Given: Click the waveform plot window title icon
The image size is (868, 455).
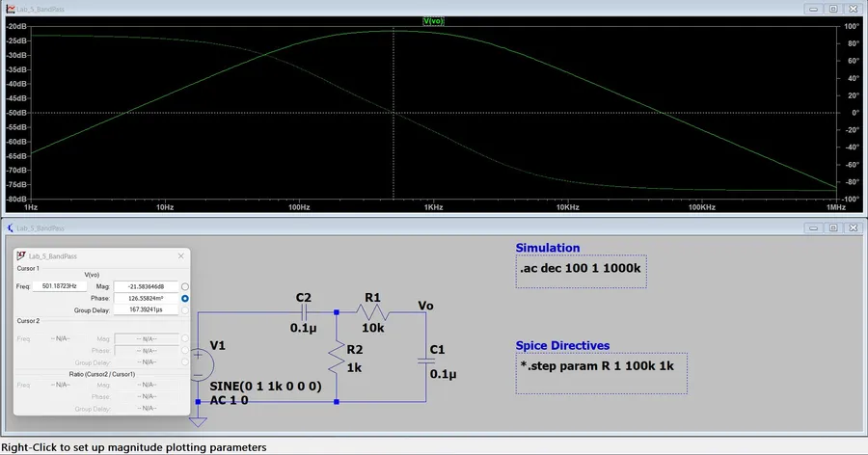Looking at the screenshot, I should click(x=11, y=9).
